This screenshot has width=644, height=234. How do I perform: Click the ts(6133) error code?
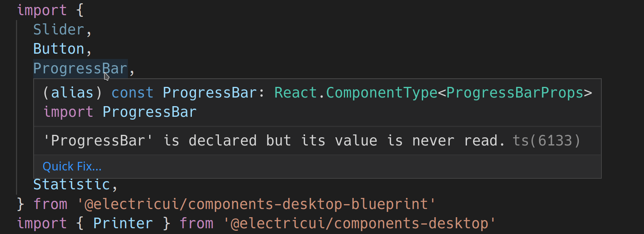pyautogui.click(x=546, y=141)
